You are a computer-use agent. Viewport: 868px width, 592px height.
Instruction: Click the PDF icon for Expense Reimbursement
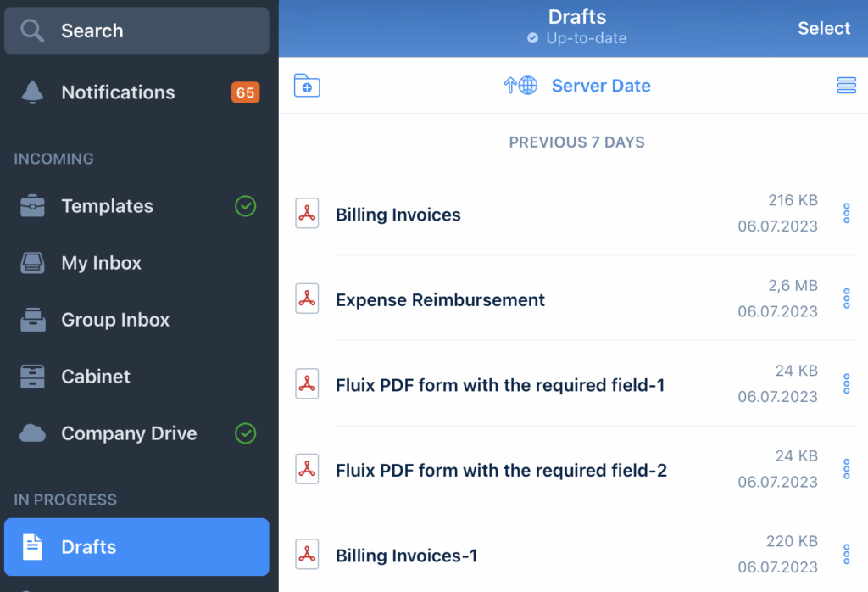pyautogui.click(x=307, y=299)
